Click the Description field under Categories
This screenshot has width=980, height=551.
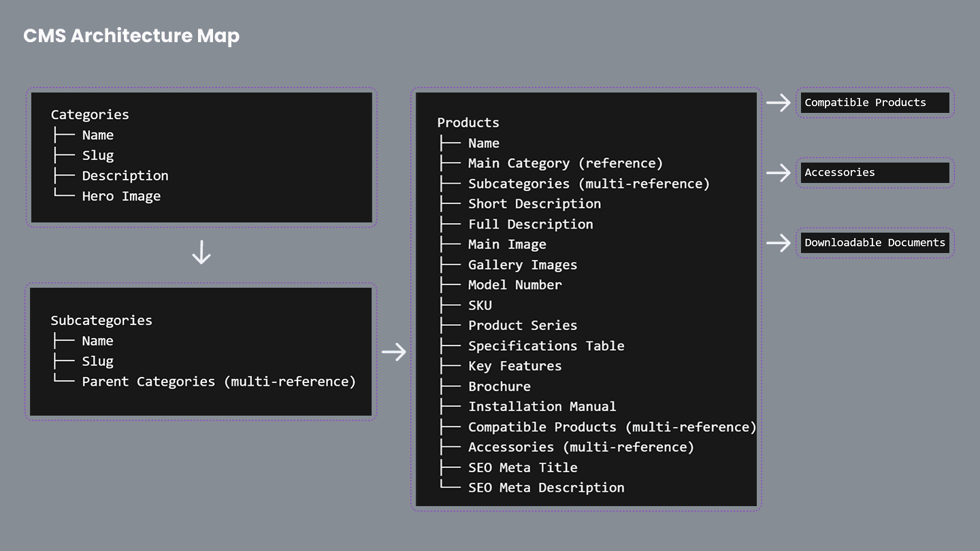pos(125,176)
